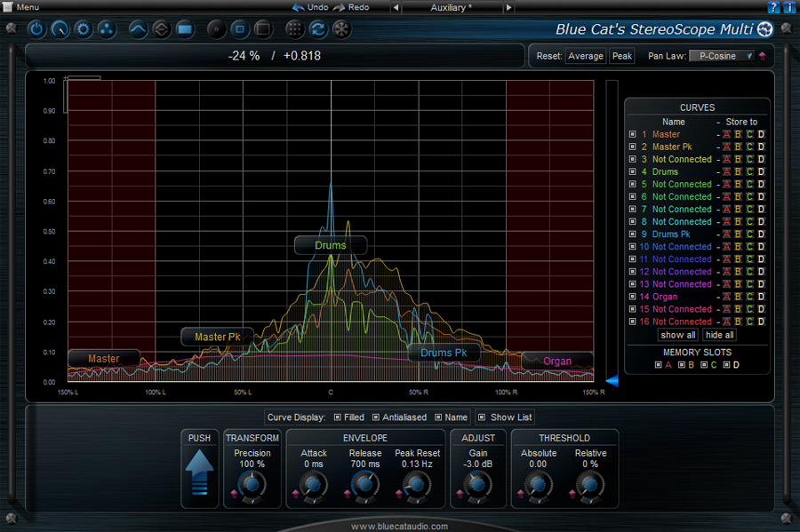This screenshot has width=800, height=532.
Task: Toggle the power/bypass icon in the toolbar
Action: (x=36, y=29)
